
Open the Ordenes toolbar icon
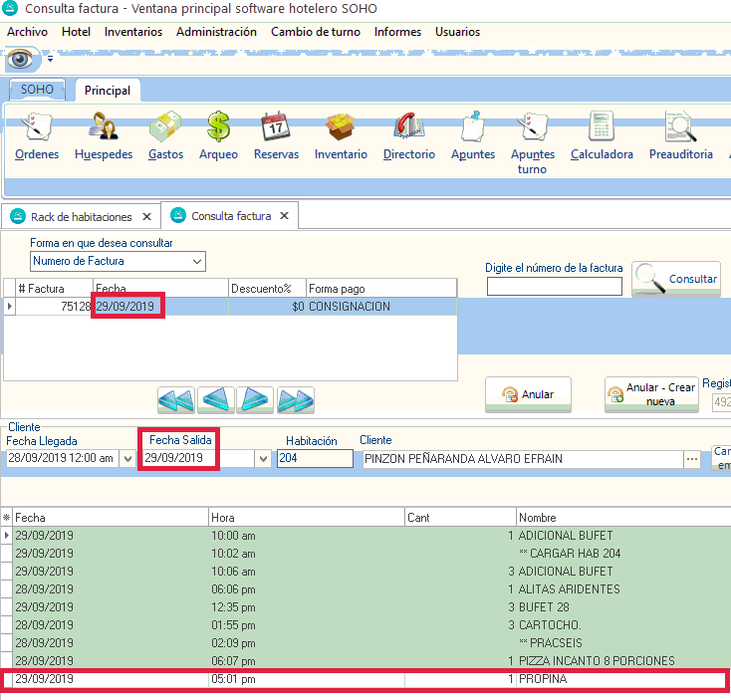[x=36, y=135]
